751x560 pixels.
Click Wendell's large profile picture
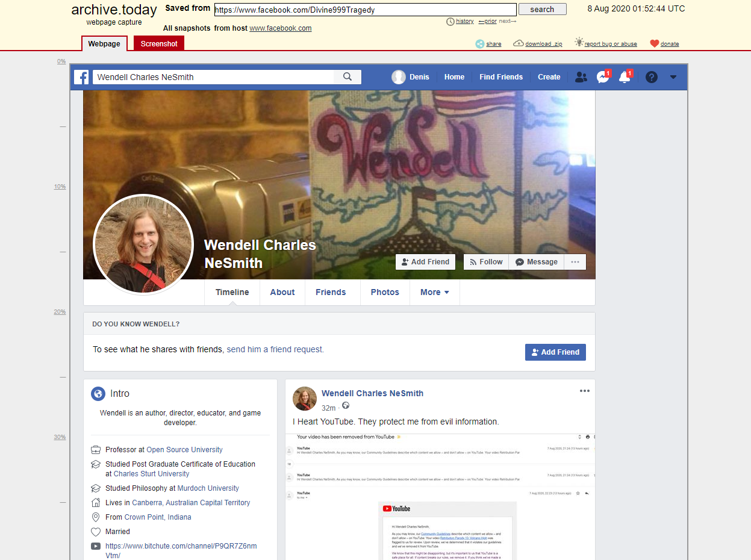143,244
